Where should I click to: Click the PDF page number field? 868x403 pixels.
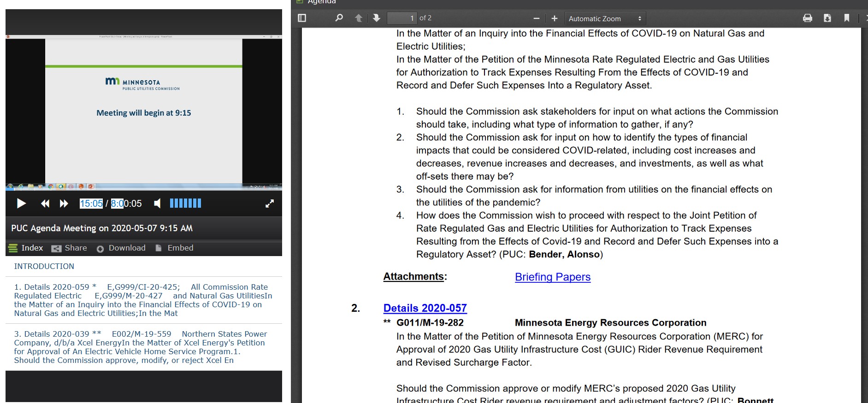click(x=402, y=18)
